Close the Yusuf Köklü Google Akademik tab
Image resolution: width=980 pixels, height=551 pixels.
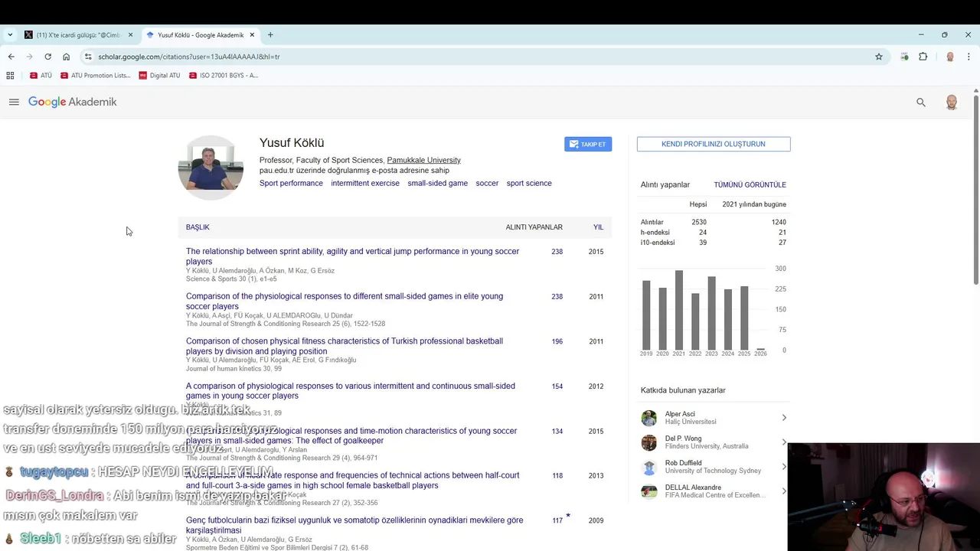[252, 35]
